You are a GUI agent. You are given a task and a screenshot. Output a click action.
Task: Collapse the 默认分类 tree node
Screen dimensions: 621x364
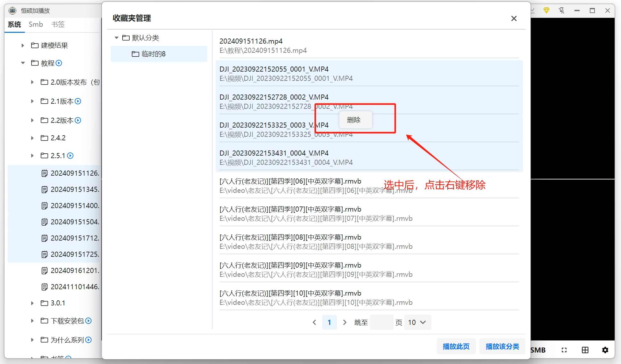[117, 38]
